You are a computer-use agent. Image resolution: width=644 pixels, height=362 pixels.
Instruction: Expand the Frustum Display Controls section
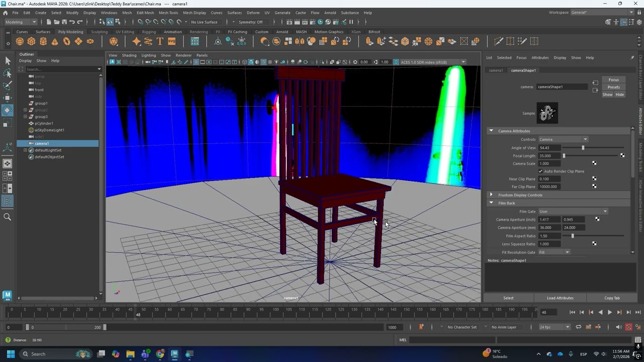[491, 195]
